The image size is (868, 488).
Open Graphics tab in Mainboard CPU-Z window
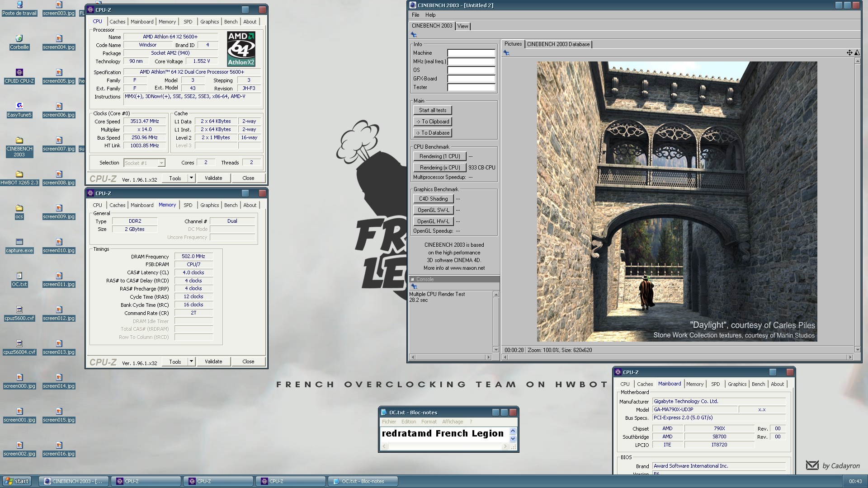pyautogui.click(x=737, y=384)
